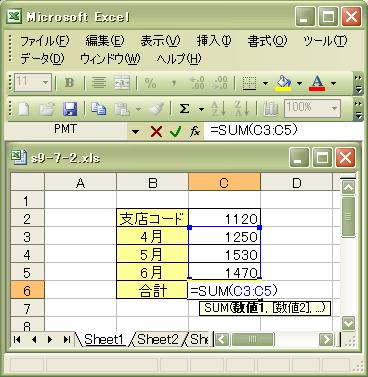Click Sort Ascending icon
Viewport: 368px width, 377px height.
pyautogui.click(x=219, y=109)
